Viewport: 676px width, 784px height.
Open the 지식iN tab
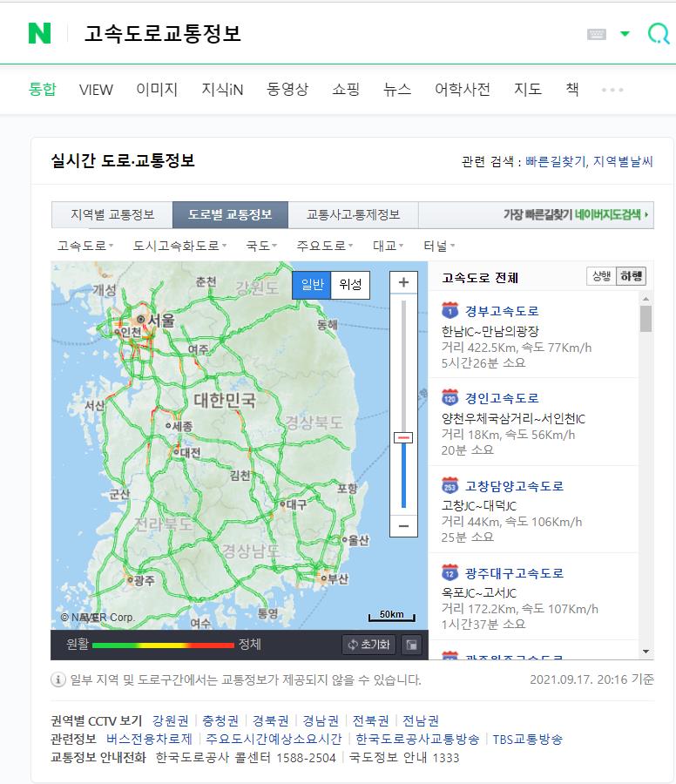pos(222,90)
